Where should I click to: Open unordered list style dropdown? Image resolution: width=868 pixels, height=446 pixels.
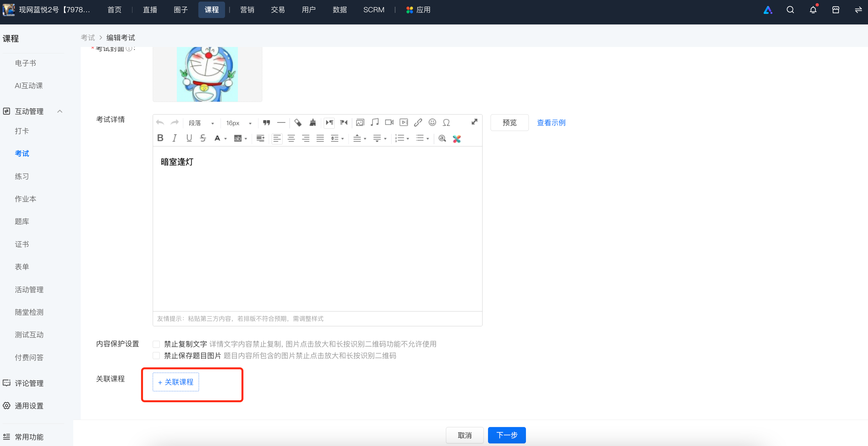(x=422, y=138)
